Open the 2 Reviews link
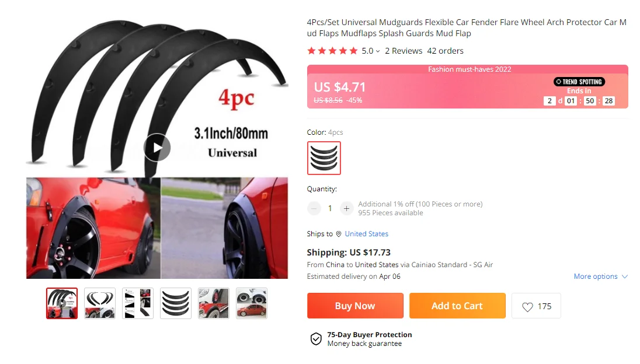This screenshot has width=640, height=364. [x=404, y=51]
